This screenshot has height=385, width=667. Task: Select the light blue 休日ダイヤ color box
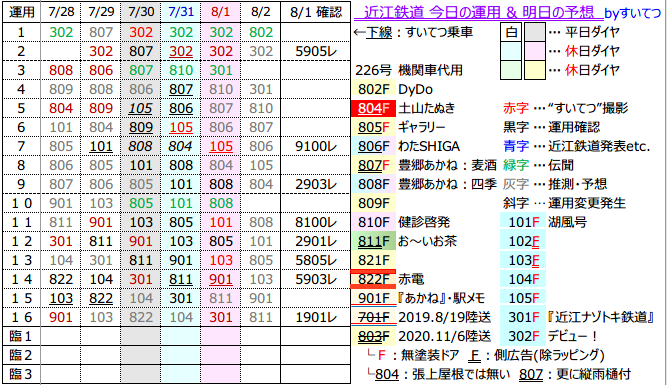point(511,51)
